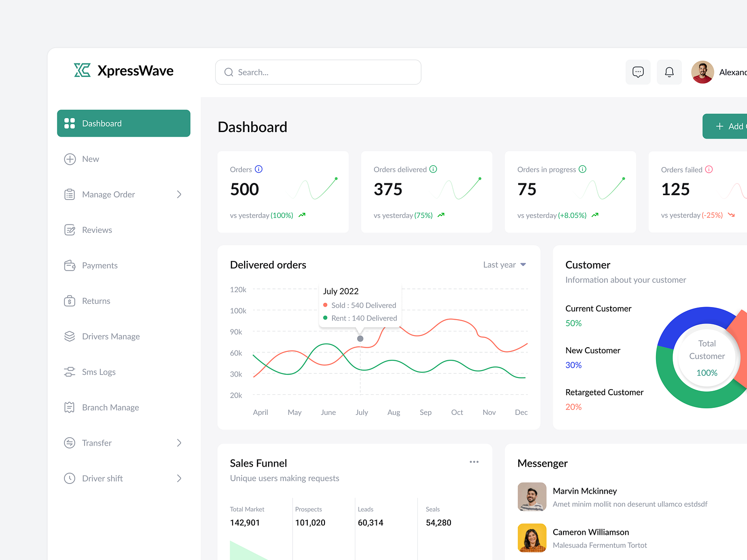Image resolution: width=747 pixels, height=560 pixels.
Task: Open the Driver shift submenu
Action: pos(179,478)
